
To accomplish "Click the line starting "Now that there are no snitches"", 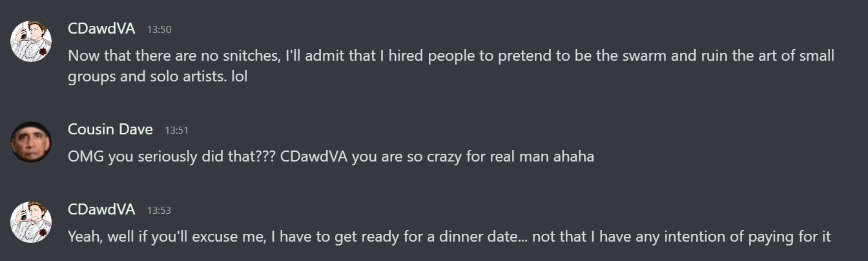I will [x=451, y=56].
